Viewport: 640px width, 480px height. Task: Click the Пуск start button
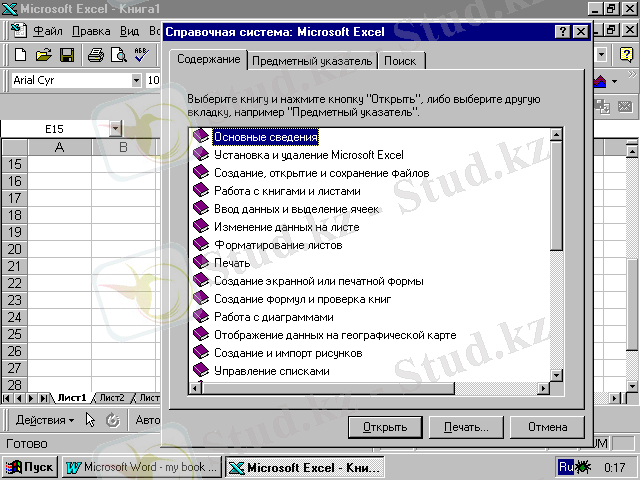(30, 467)
